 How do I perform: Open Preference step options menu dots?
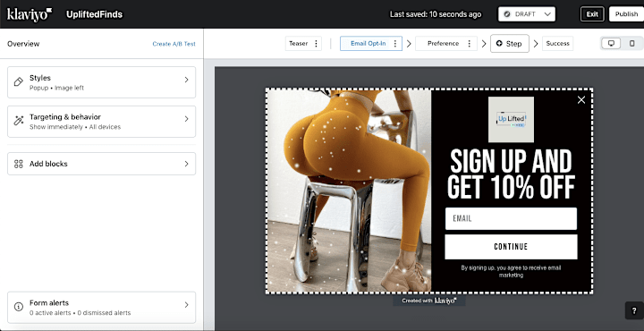coord(469,44)
